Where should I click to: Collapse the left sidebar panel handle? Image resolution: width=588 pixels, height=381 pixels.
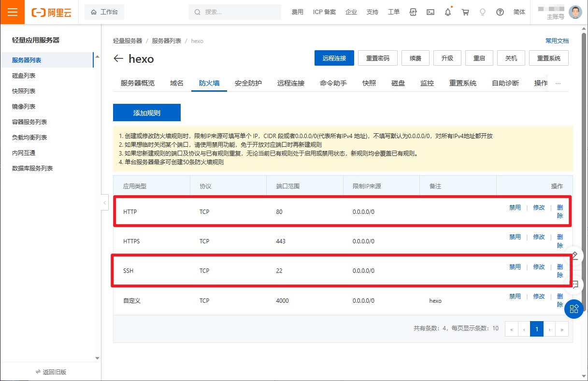pyautogui.click(x=105, y=203)
